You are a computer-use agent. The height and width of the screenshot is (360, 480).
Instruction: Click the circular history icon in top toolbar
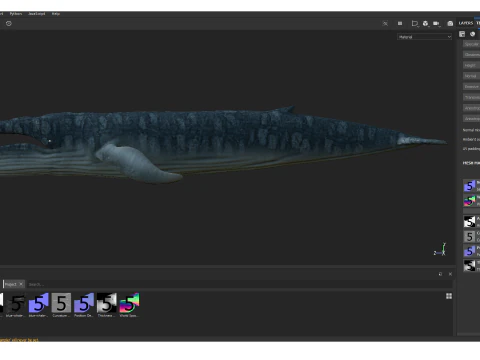(9, 23)
